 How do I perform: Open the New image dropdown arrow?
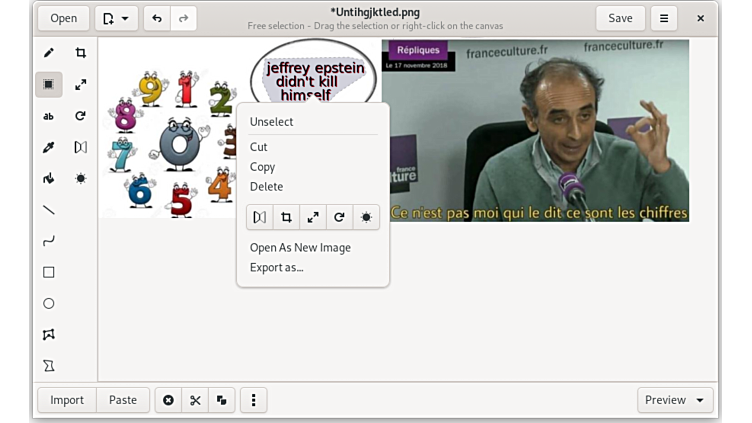[125, 18]
